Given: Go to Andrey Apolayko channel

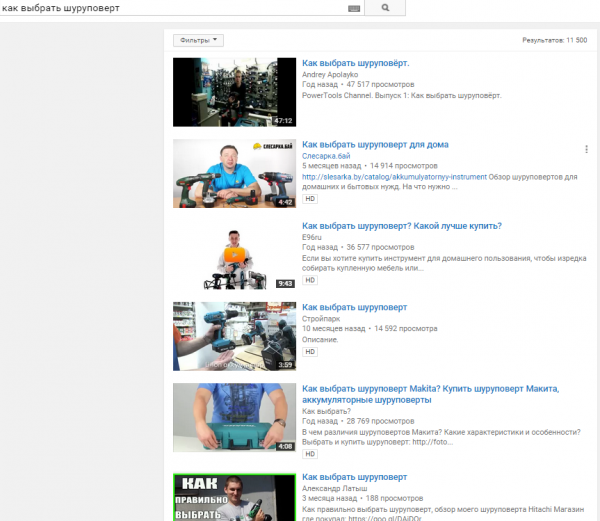Looking at the screenshot, I should 330,75.
